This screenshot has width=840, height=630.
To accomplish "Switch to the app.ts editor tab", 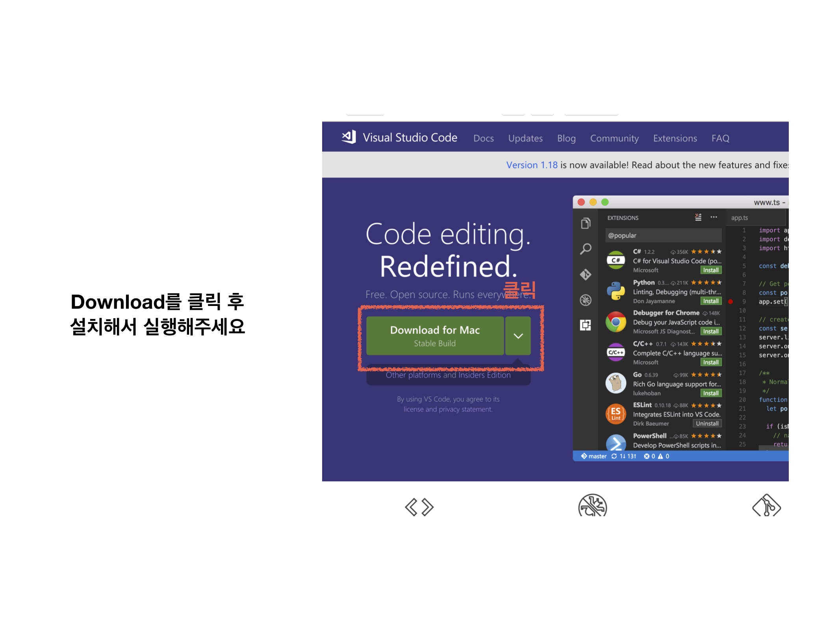I will pos(739,218).
